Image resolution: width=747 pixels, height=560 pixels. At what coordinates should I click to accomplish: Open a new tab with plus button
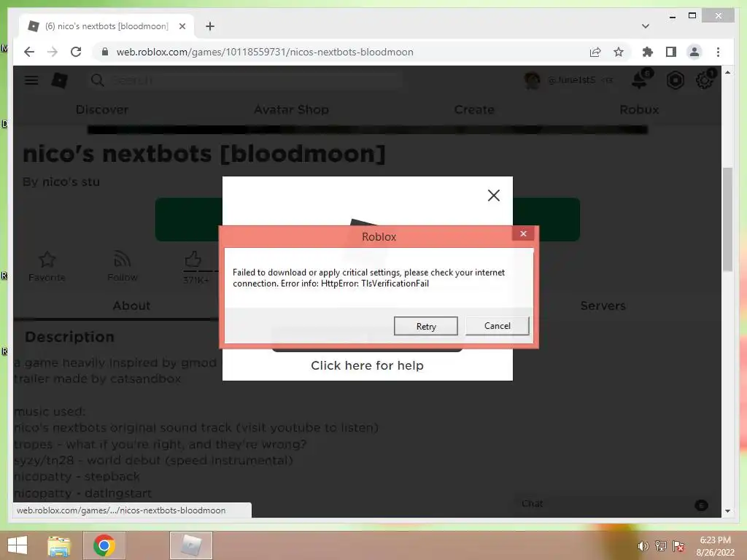(210, 26)
